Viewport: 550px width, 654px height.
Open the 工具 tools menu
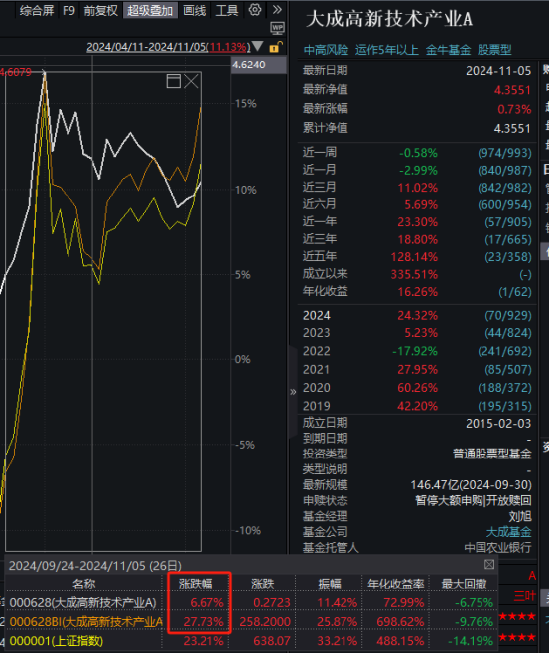click(x=227, y=10)
